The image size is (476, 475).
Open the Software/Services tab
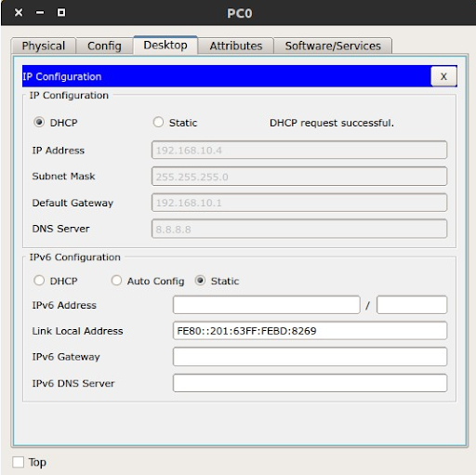click(333, 46)
